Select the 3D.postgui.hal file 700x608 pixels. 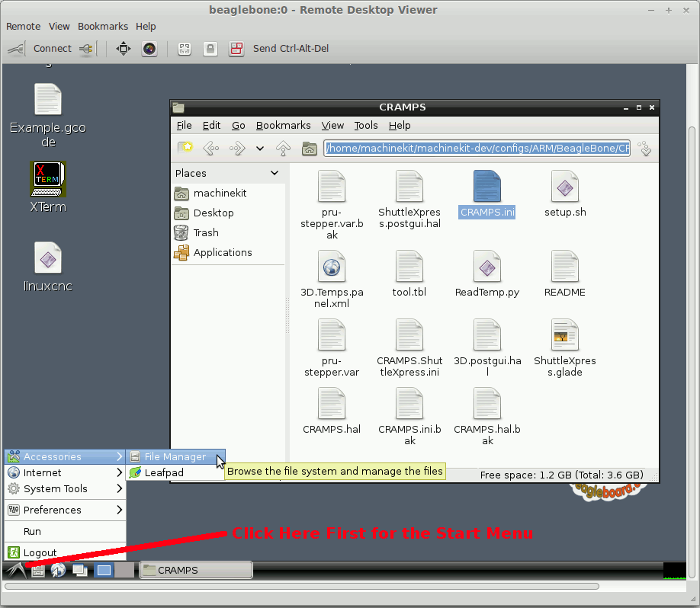coord(487,348)
